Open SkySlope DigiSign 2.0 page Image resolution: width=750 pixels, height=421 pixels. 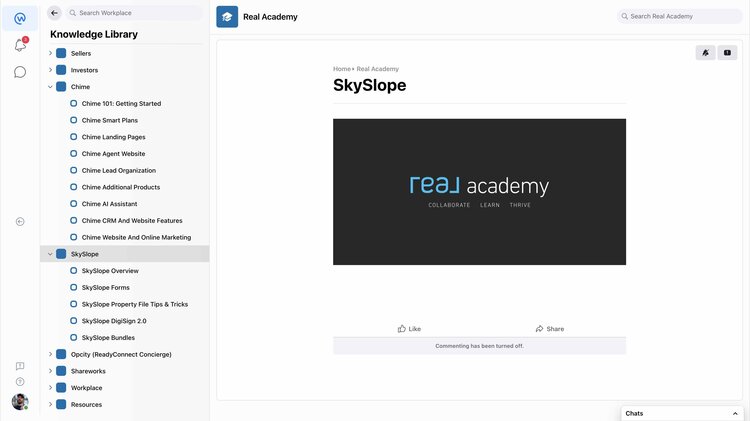(114, 321)
